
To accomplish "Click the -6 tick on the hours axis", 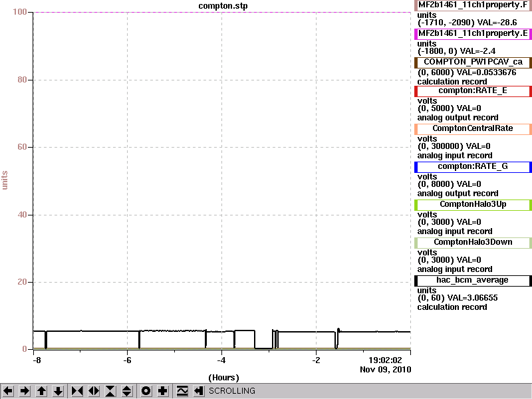I will (127, 360).
